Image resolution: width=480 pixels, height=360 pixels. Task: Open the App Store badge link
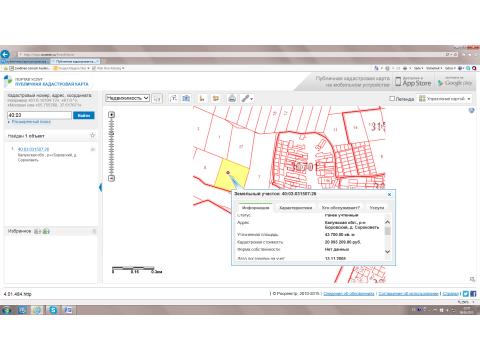[x=413, y=82]
